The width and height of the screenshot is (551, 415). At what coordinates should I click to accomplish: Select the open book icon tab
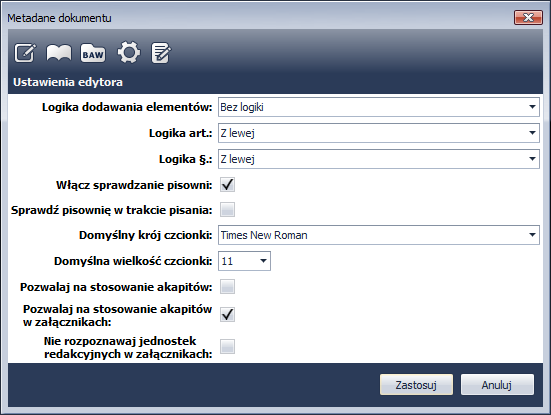coord(59,53)
